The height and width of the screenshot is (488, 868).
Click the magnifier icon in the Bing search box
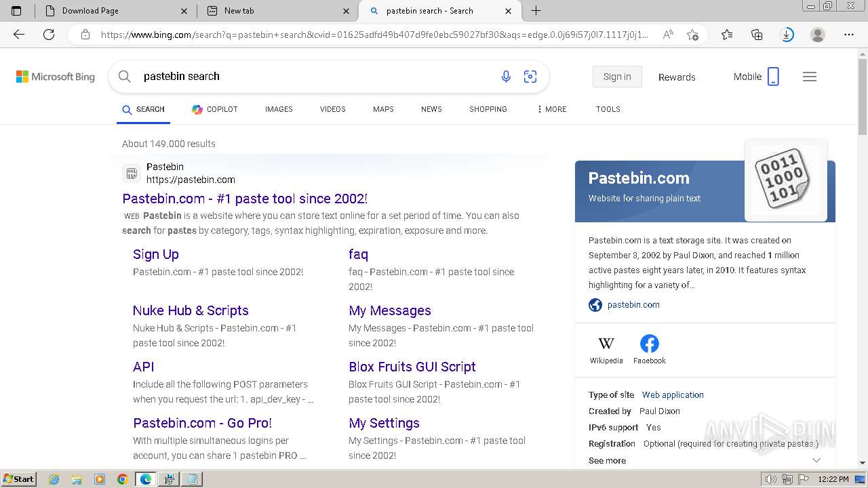(x=125, y=77)
